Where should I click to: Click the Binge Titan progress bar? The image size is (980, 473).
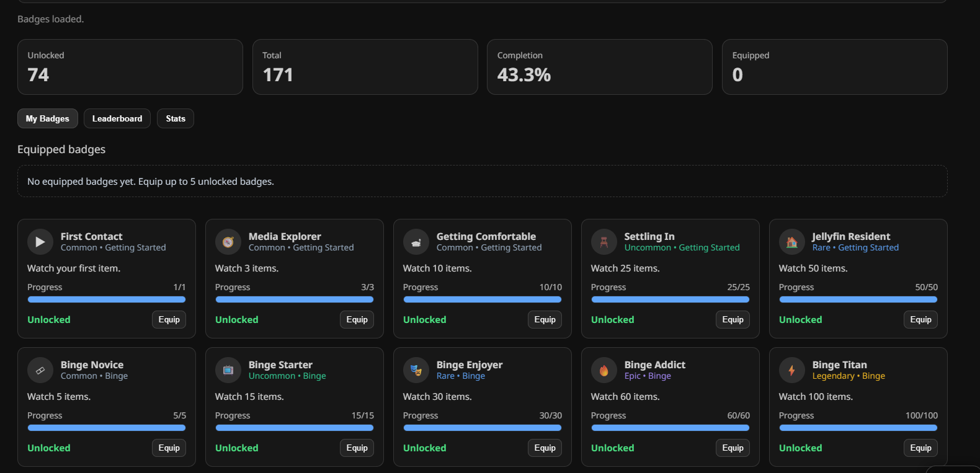[858, 428]
